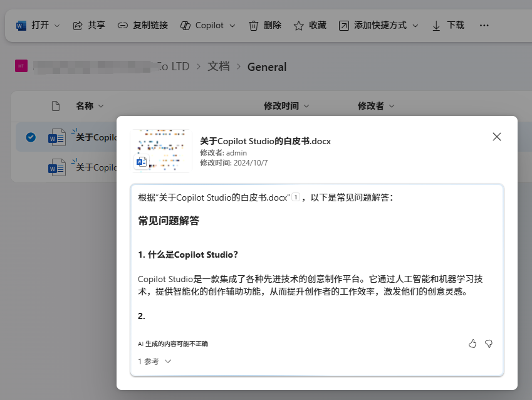
Task: Click the General breadcrumb item
Action: click(x=267, y=67)
